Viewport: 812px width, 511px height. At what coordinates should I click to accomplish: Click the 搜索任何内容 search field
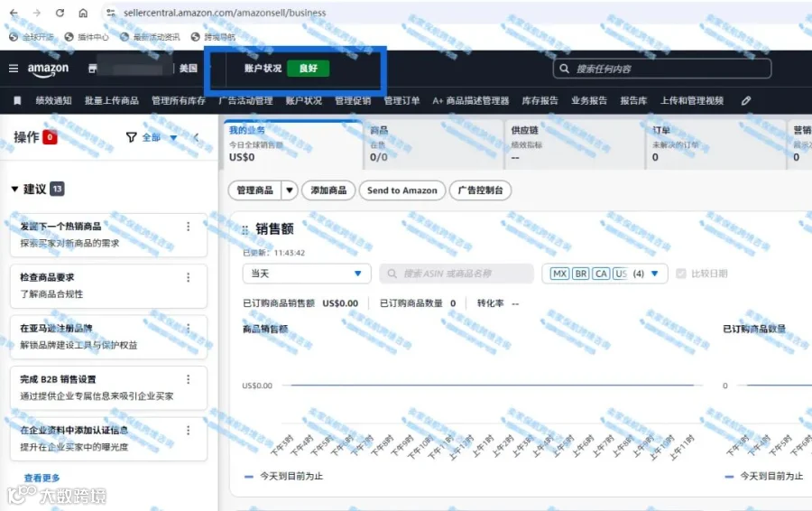pos(662,69)
